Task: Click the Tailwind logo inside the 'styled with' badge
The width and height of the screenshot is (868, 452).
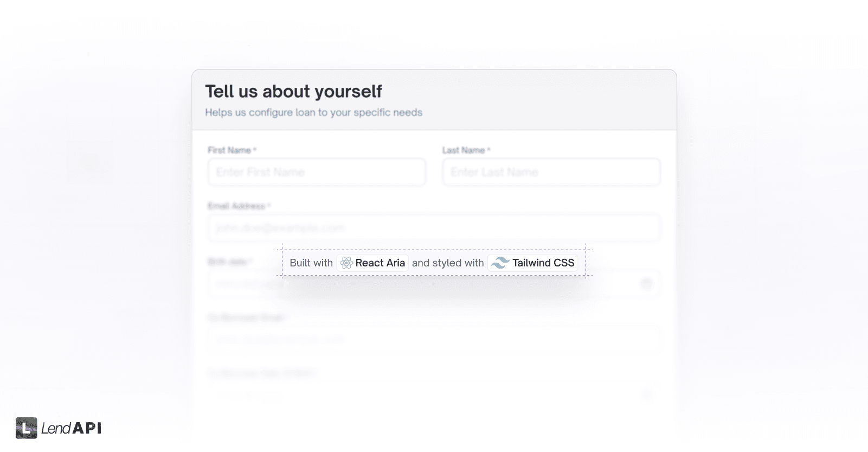Action: [499, 263]
